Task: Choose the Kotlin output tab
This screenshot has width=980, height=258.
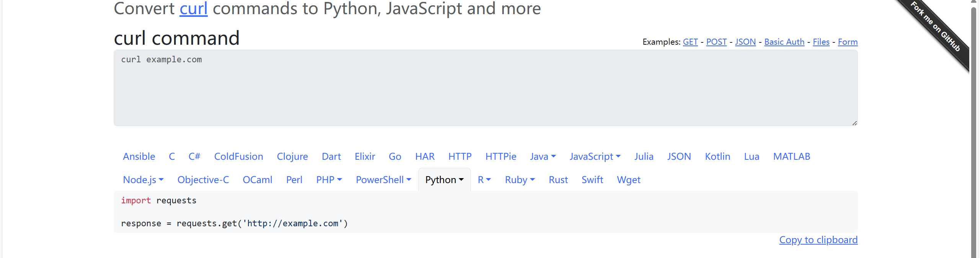Action: (717, 156)
